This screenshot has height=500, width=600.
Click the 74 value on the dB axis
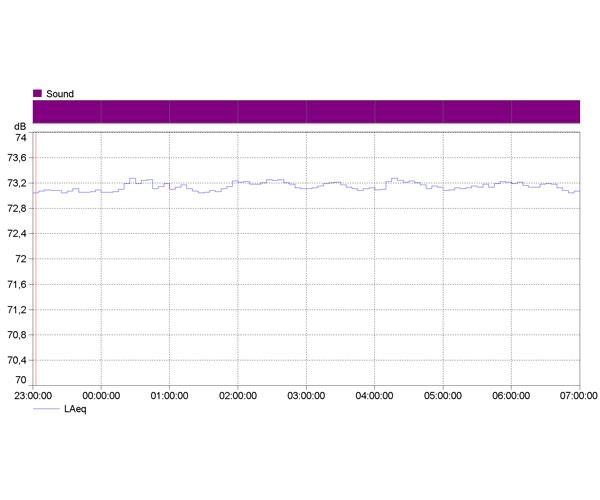coord(19,138)
